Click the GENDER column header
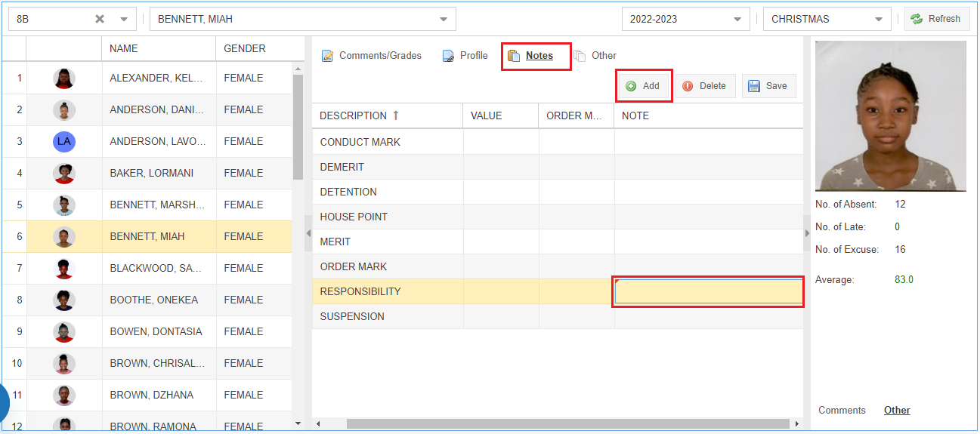 tap(260, 48)
